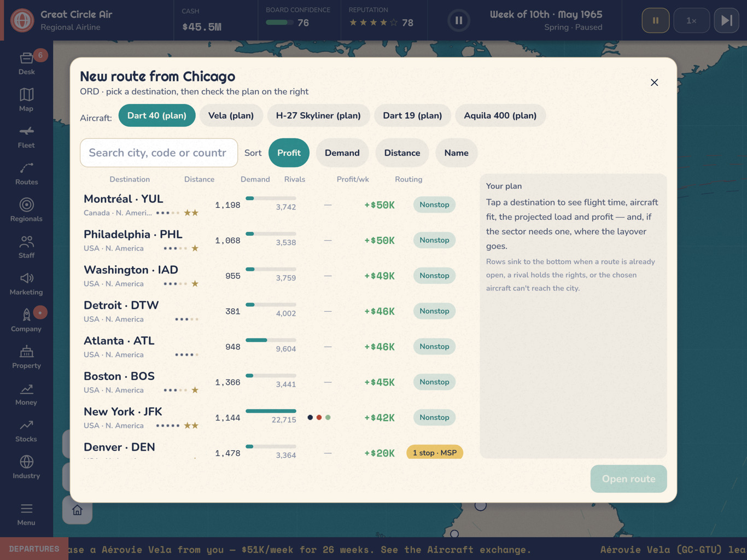Click the Open route button

tap(629, 479)
